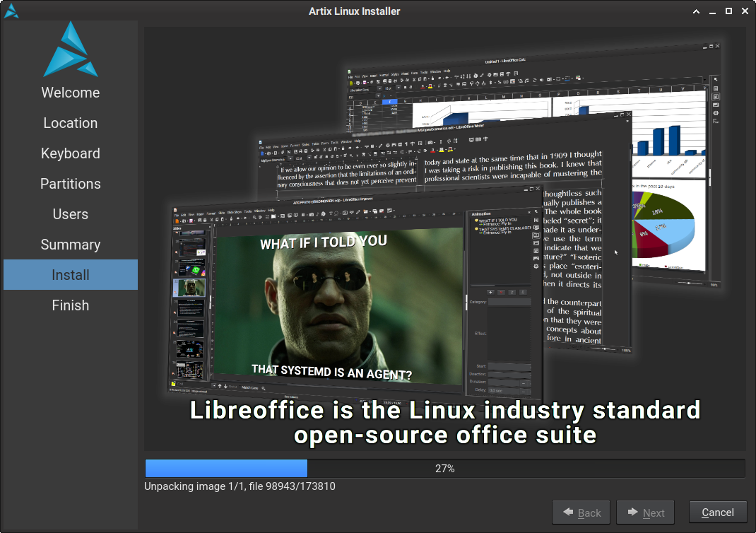
Task: Open the Summary step
Action: [x=70, y=245]
